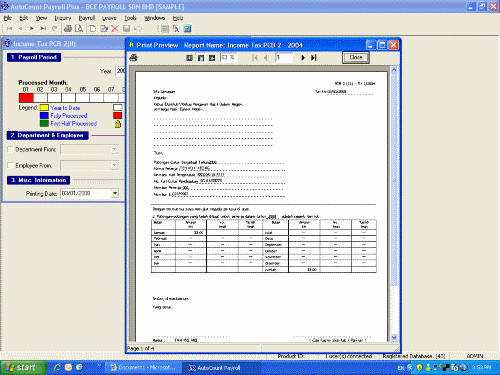Click the yellow Year to Date legend swatch
Screen dimensions: 500x375
pyautogui.click(x=44, y=108)
